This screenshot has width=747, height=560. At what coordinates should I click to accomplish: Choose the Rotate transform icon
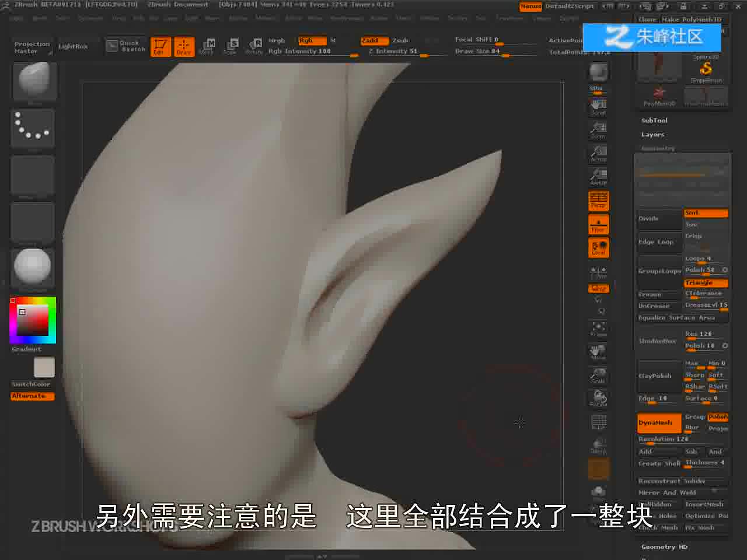(254, 47)
